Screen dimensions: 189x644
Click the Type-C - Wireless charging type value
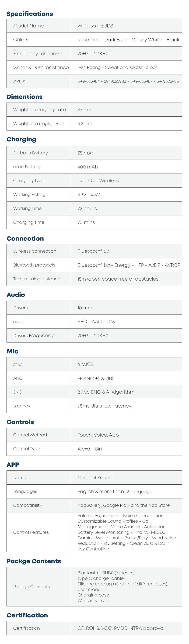tap(98, 181)
